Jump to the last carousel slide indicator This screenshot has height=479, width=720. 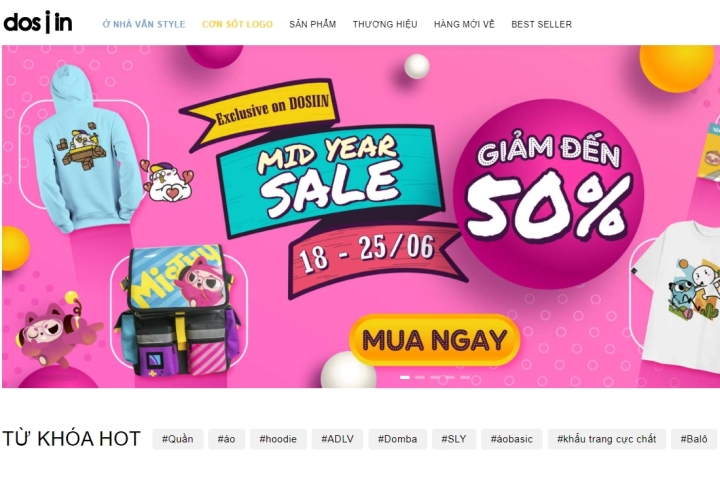(465, 378)
